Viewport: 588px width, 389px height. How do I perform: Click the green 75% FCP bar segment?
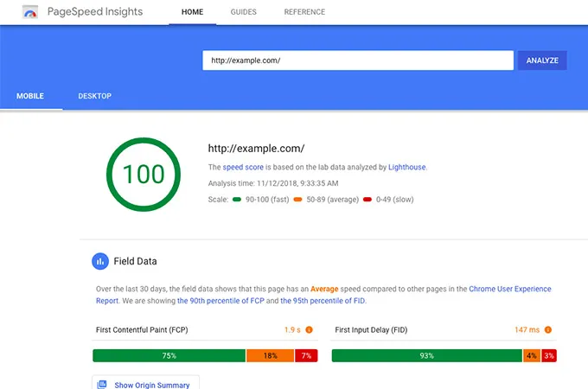(x=169, y=355)
